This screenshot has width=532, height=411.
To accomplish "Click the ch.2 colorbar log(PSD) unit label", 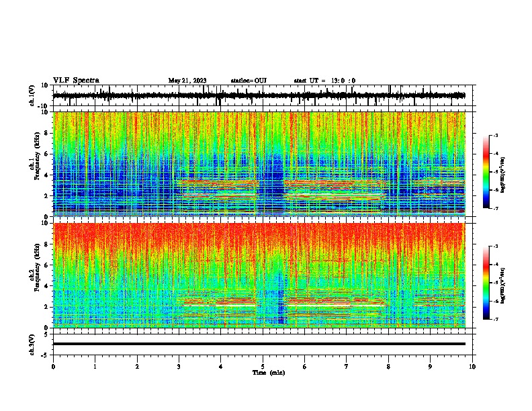I will 503,286.
